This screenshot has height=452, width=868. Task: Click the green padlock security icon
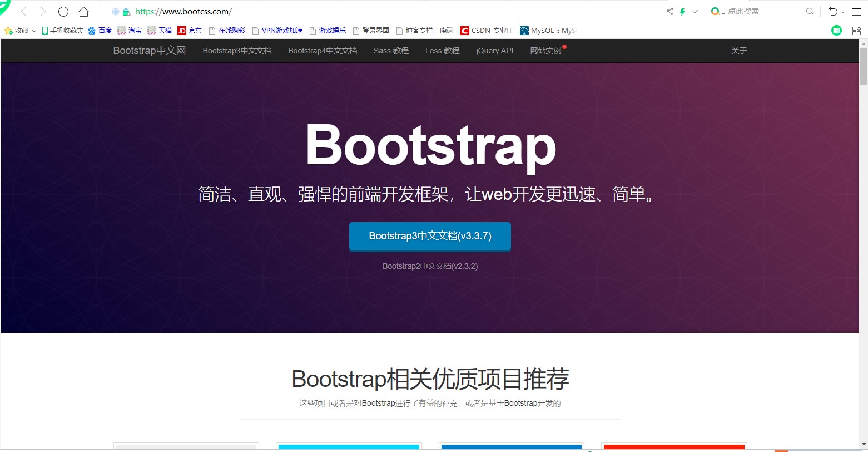point(126,12)
